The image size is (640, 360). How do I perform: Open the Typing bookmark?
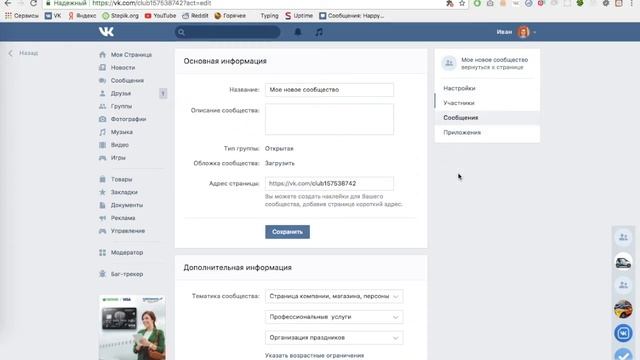269,16
